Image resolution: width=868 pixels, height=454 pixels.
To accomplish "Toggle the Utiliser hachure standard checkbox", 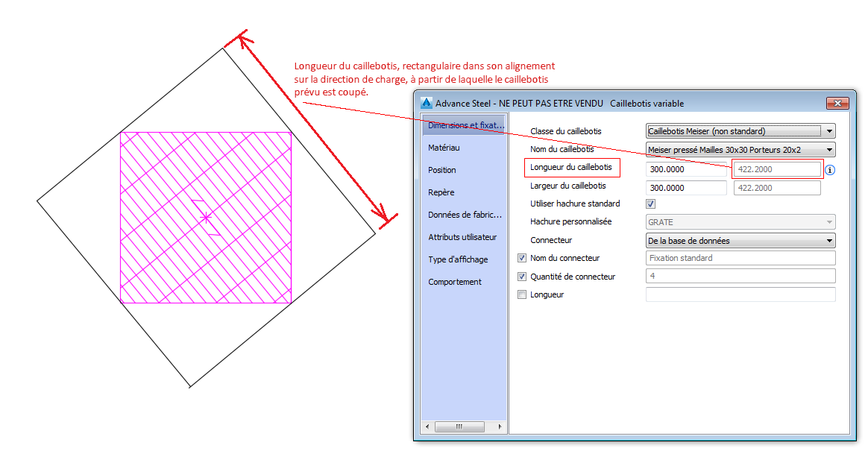I will pyautogui.click(x=650, y=204).
